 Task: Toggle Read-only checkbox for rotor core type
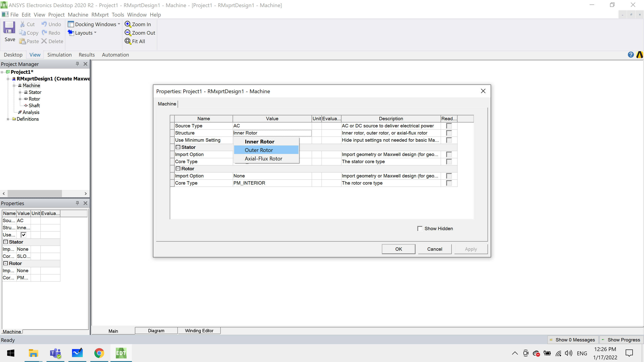point(449,183)
